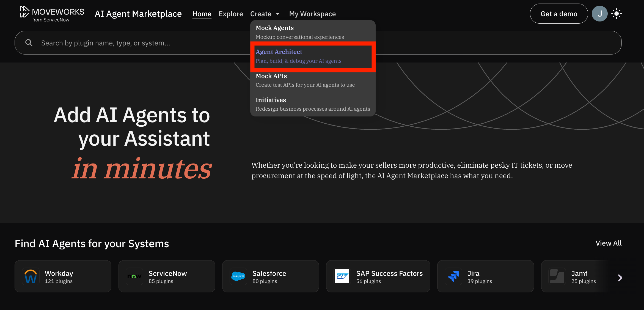Click the Jamf logo icon
The height and width of the screenshot is (310, 644).
coord(557,276)
